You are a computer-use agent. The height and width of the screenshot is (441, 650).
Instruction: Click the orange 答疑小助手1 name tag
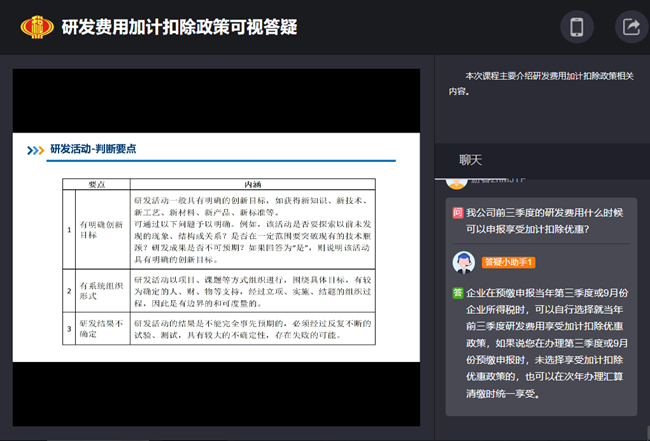click(x=509, y=262)
